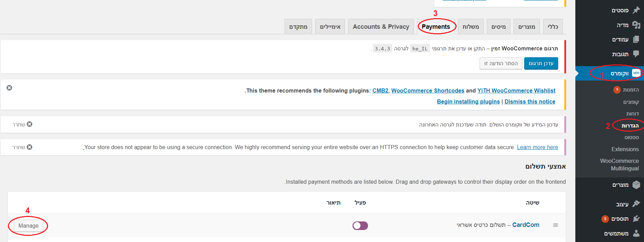644x242 pixels.
Task: Click the Users person icon
Action: 636,233
